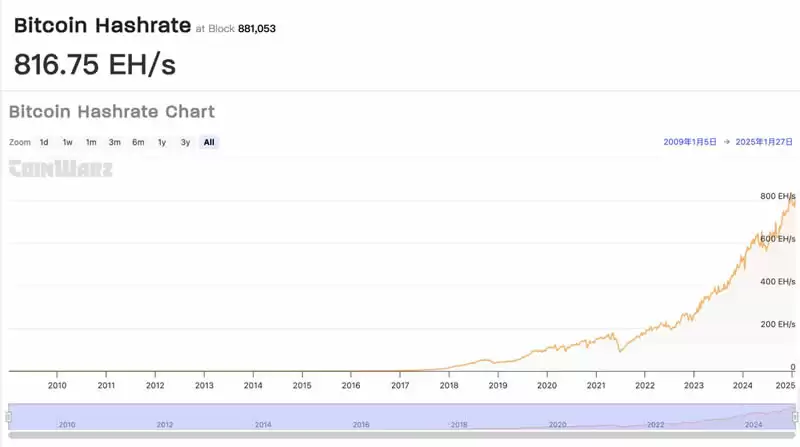Click the navigator timeline at 2012
This screenshot has width=800, height=447.
(164, 424)
